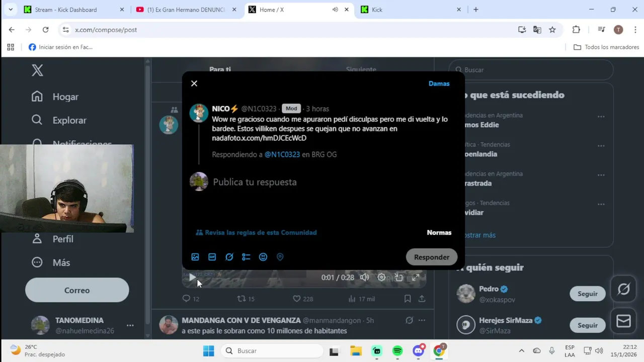This screenshot has width=644, height=362.
Task: Add a poll to reply
Action: [x=246, y=257]
